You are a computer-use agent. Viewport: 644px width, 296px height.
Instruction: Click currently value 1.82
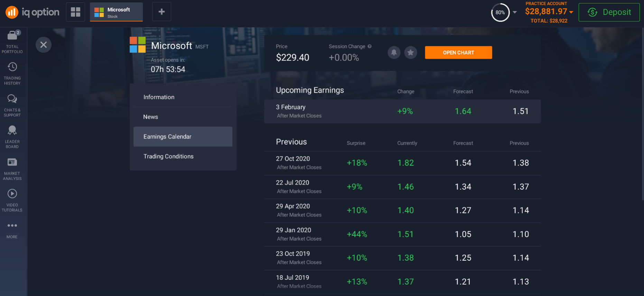(x=405, y=163)
